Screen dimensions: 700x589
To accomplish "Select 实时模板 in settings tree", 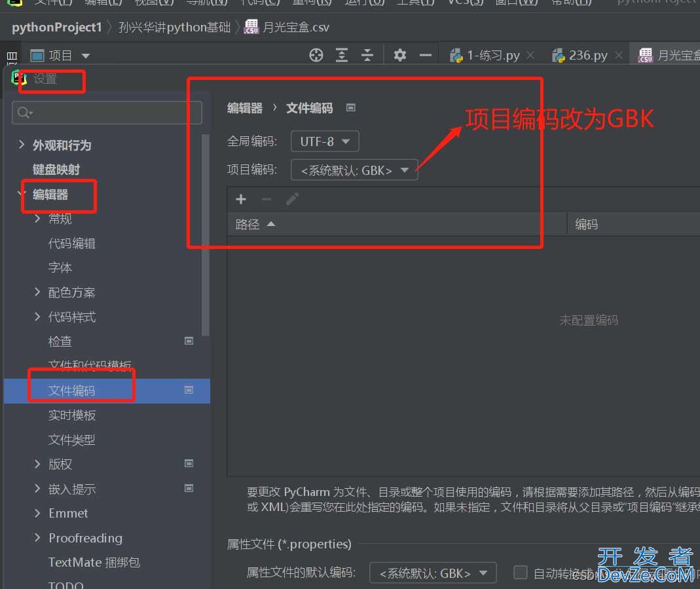I will [72, 415].
